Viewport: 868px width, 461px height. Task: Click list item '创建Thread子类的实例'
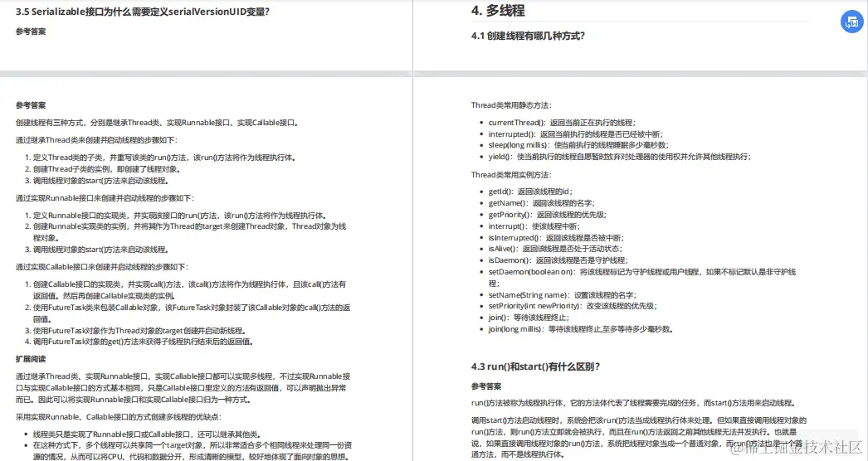(106, 169)
